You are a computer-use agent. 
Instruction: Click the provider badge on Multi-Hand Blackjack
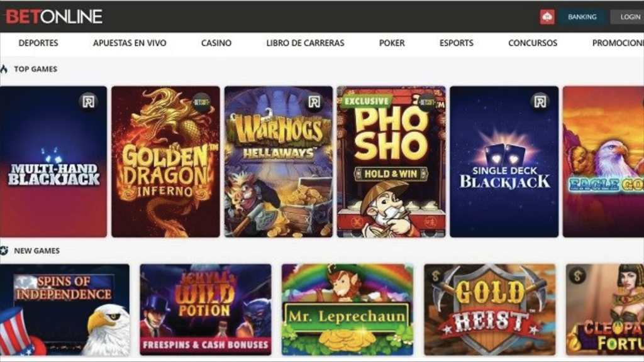88,101
